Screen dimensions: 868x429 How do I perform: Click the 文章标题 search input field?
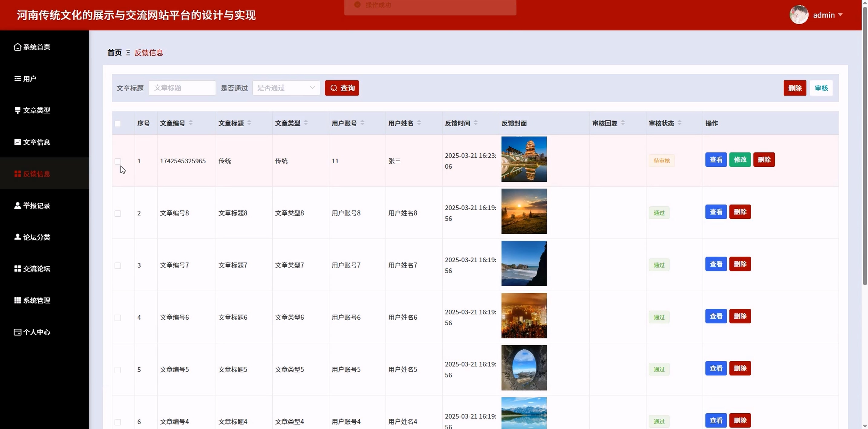pyautogui.click(x=182, y=88)
